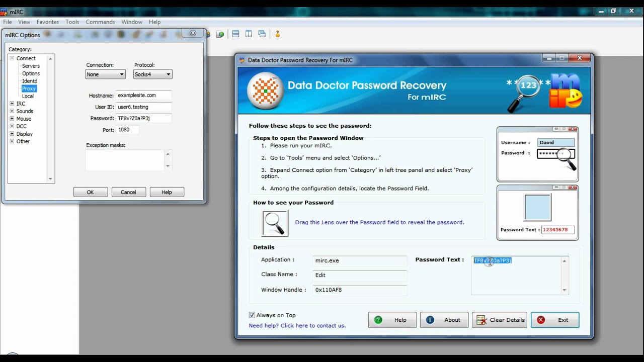Image resolution: width=644 pixels, height=362 pixels.
Task: Expand the Mouse category node
Action: (x=12, y=119)
